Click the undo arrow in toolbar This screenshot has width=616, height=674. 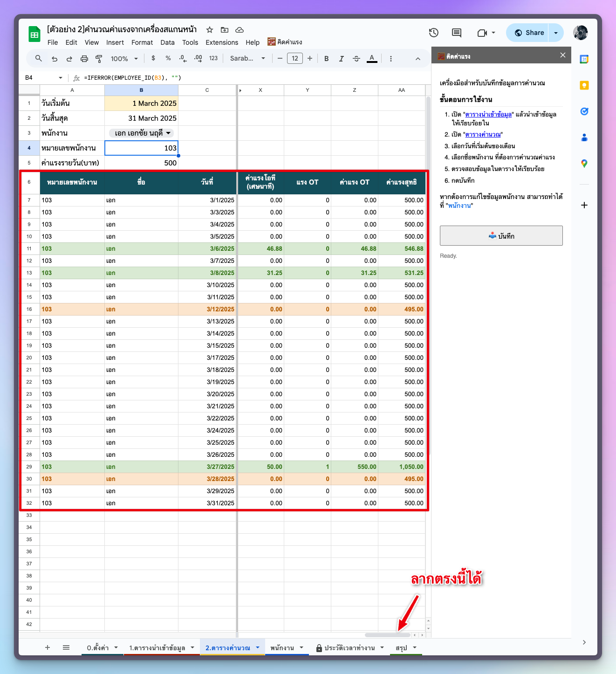[x=55, y=59]
